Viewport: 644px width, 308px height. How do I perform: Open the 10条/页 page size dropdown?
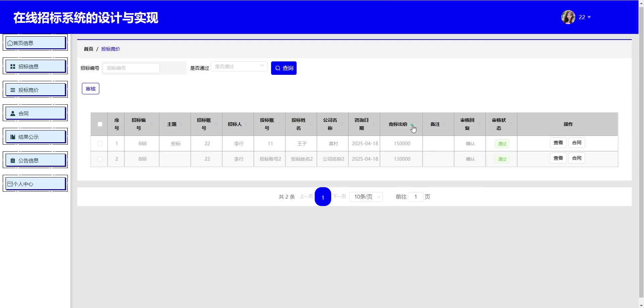(x=366, y=197)
